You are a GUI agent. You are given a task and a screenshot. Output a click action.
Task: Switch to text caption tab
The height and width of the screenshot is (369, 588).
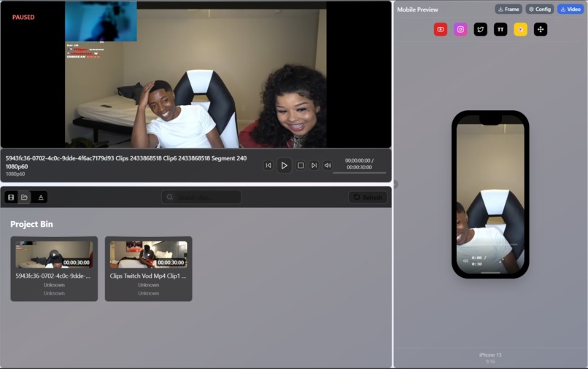pos(41,197)
